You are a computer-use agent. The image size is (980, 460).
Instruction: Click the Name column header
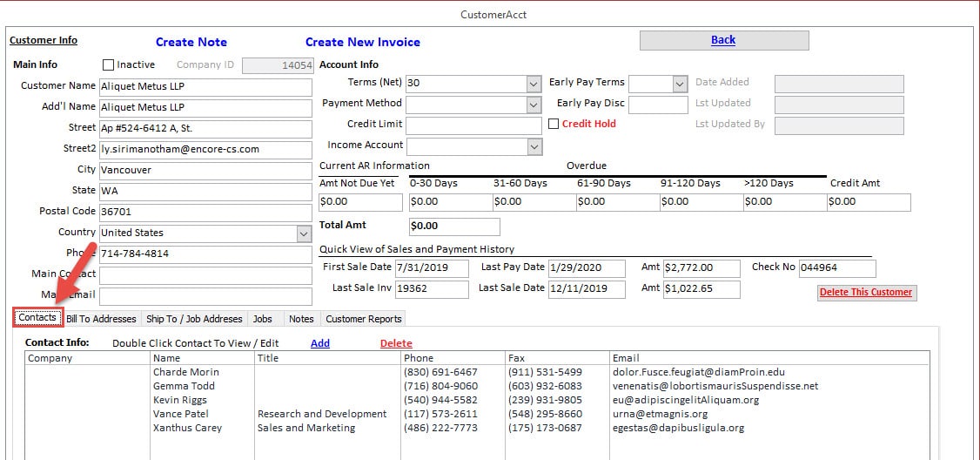click(x=203, y=358)
